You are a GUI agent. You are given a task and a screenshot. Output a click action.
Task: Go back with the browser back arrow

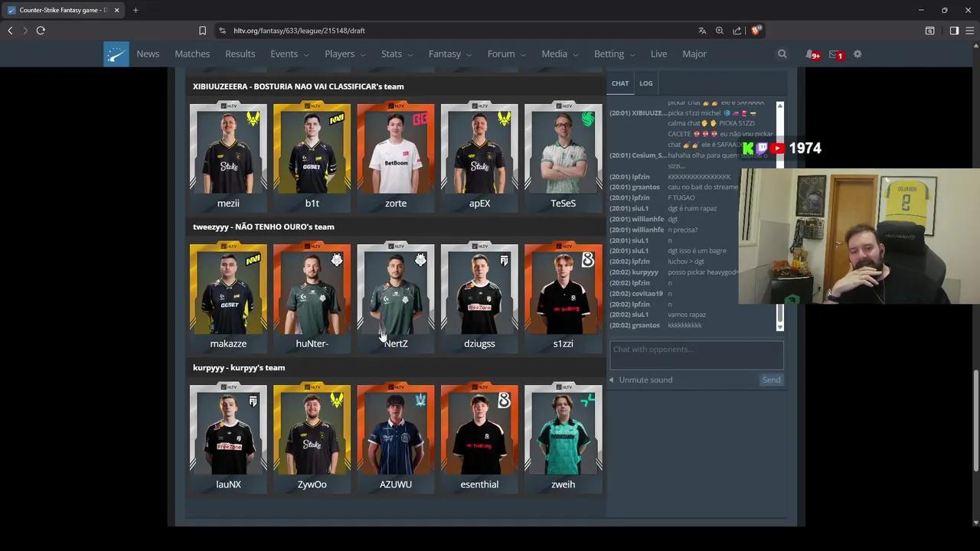(x=10, y=31)
